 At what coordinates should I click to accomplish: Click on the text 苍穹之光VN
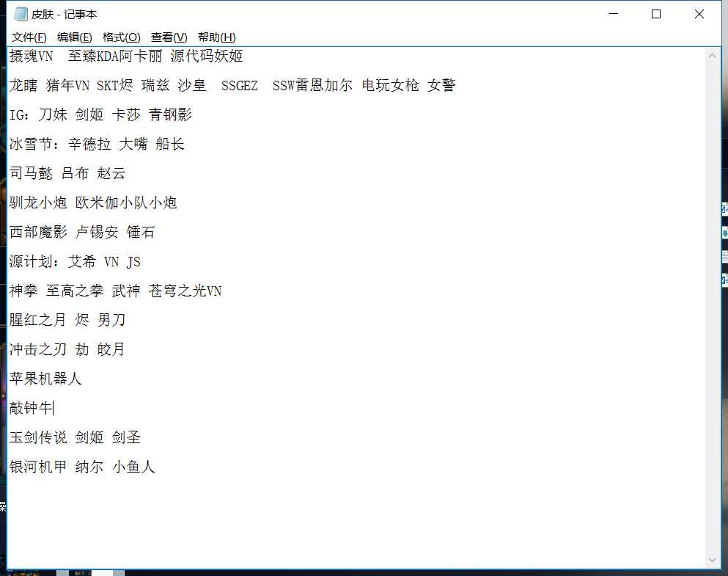tap(185, 291)
